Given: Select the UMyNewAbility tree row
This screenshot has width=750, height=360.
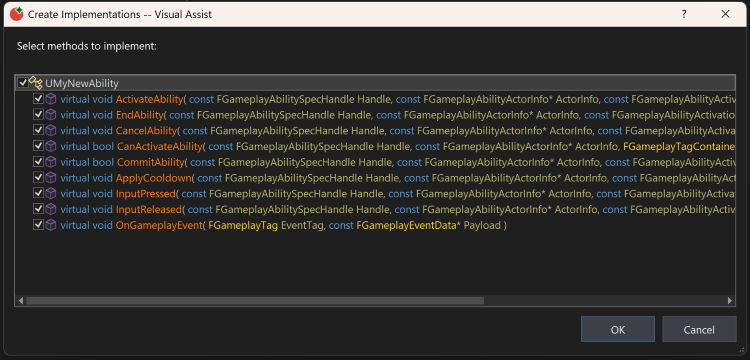Looking at the screenshot, I should pyautogui.click(x=375, y=83).
